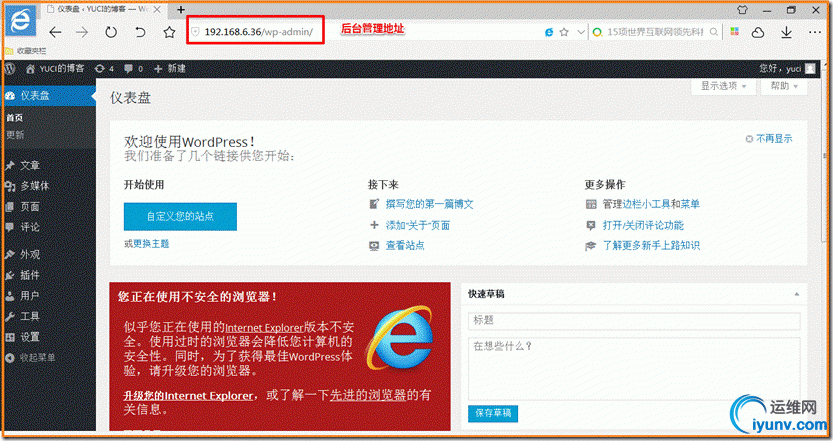The height and width of the screenshot is (441, 833).
Task: Click 升级您的Internet Explorer link
Action: (x=188, y=396)
